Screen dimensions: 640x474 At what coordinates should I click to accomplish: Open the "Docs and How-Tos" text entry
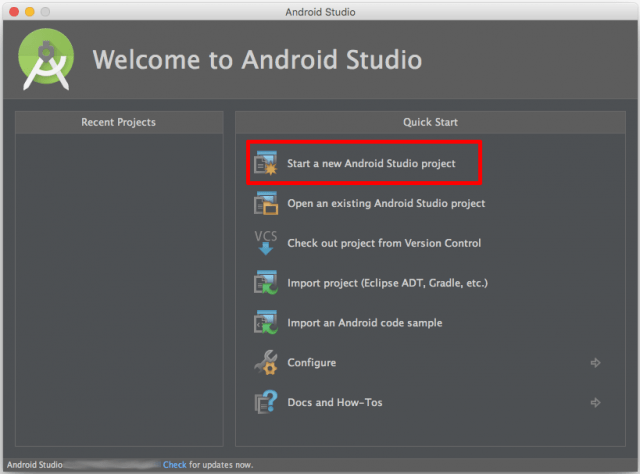click(334, 403)
